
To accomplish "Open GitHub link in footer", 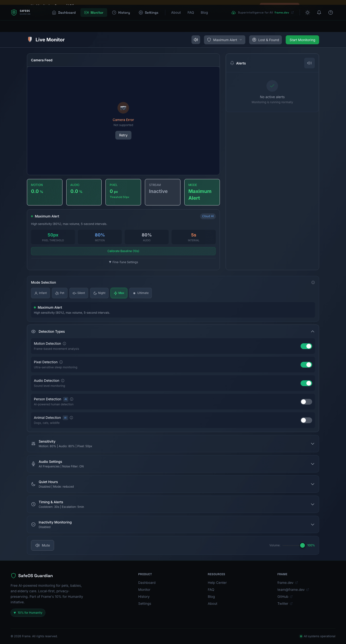I will 284,597.
